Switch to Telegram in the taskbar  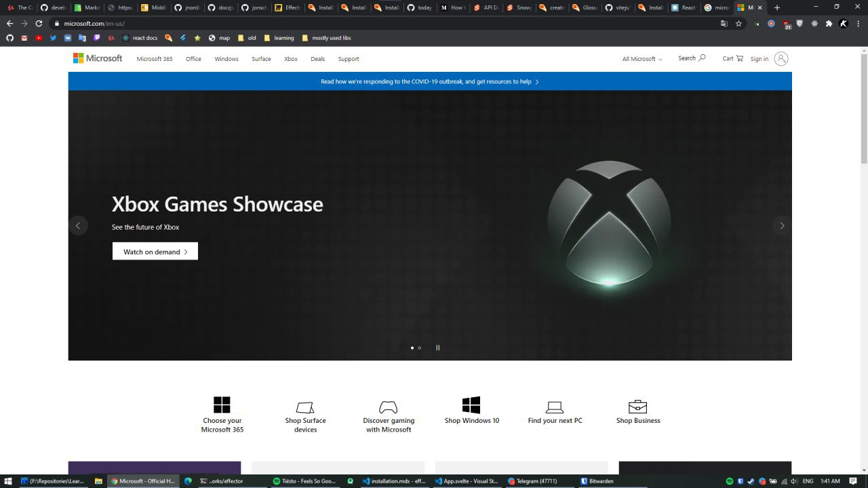point(540,481)
